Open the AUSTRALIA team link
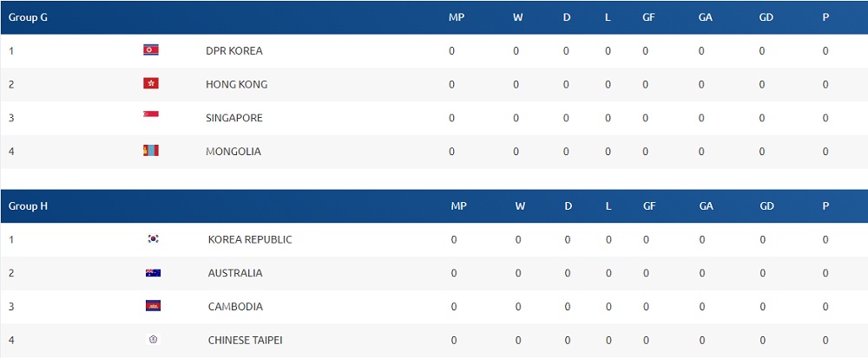The height and width of the screenshot is (358, 868). (235, 273)
